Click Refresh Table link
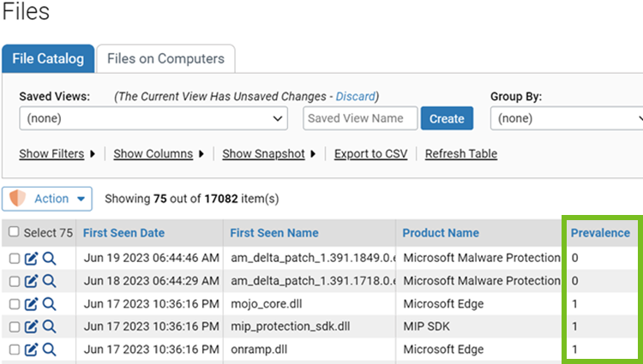 (461, 153)
